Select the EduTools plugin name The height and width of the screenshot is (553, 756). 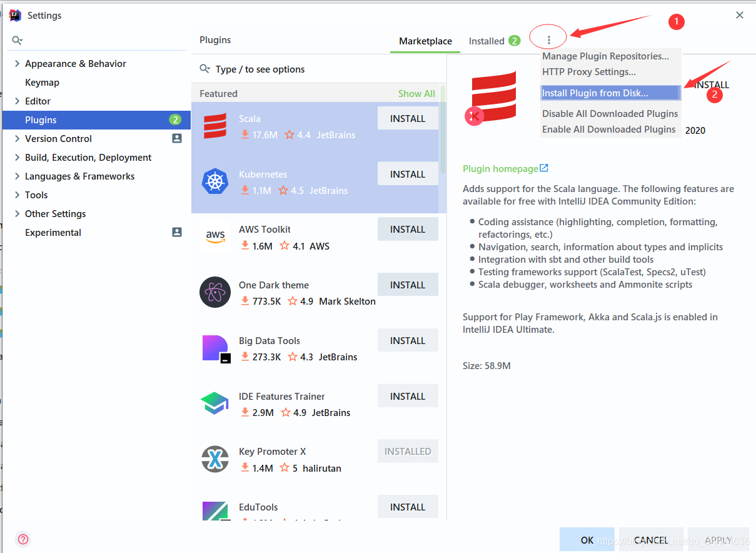[x=258, y=507]
